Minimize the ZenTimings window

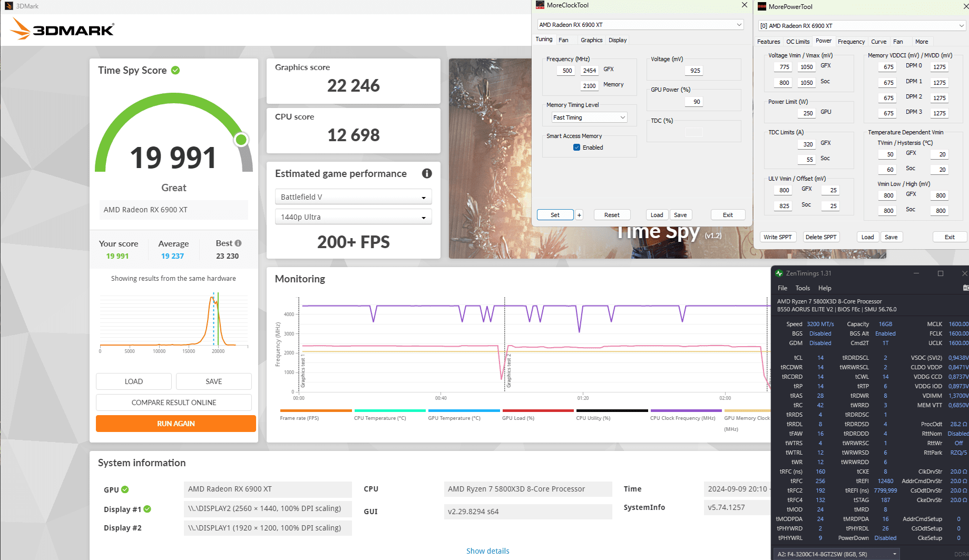(x=916, y=273)
